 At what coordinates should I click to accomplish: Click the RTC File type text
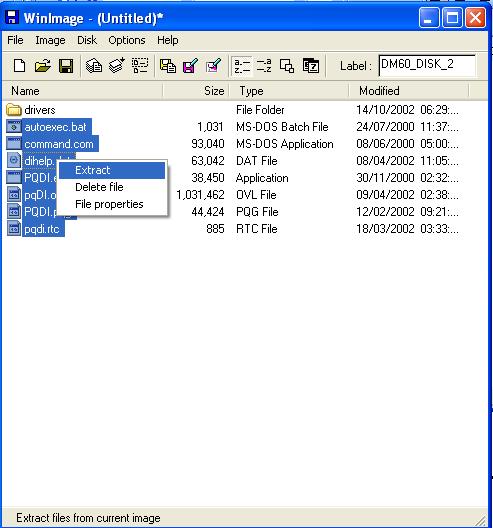point(257,229)
